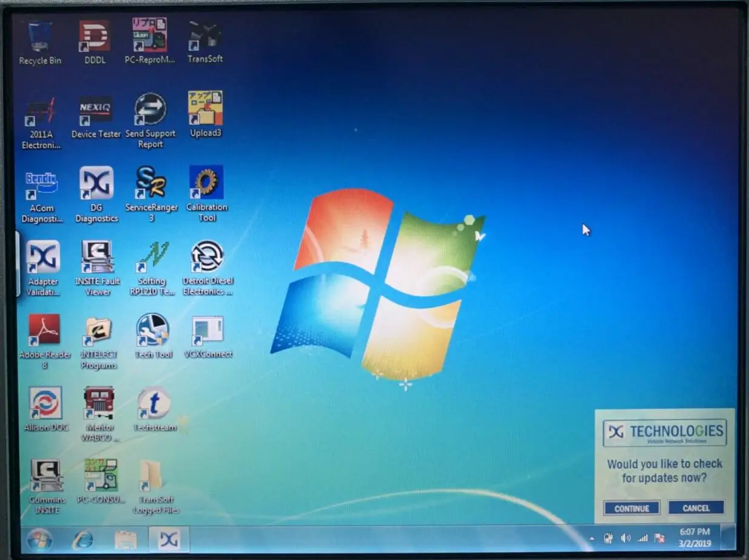Click the Action Center flag icon
The height and width of the screenshot is (560, 749).
click(659, 538)
